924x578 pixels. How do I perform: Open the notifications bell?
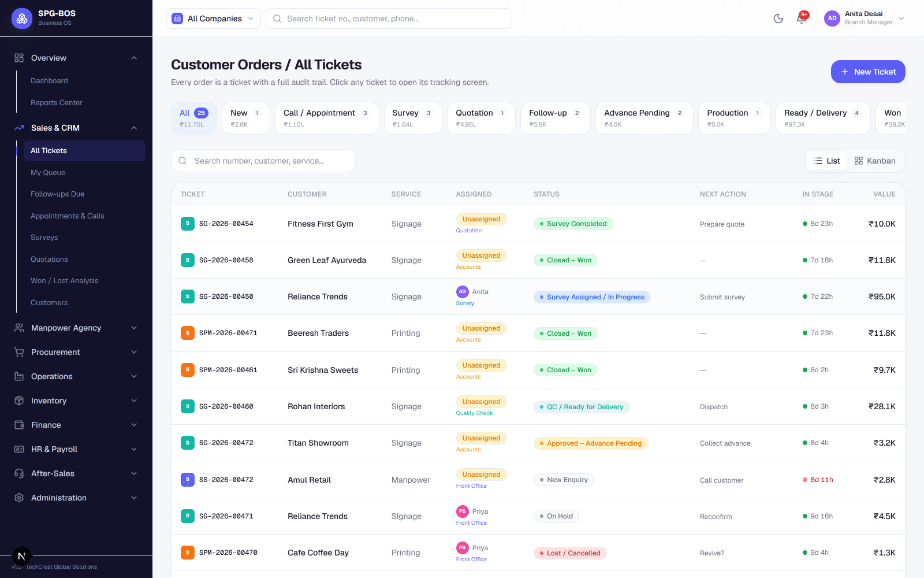click(x=802, y=18)
